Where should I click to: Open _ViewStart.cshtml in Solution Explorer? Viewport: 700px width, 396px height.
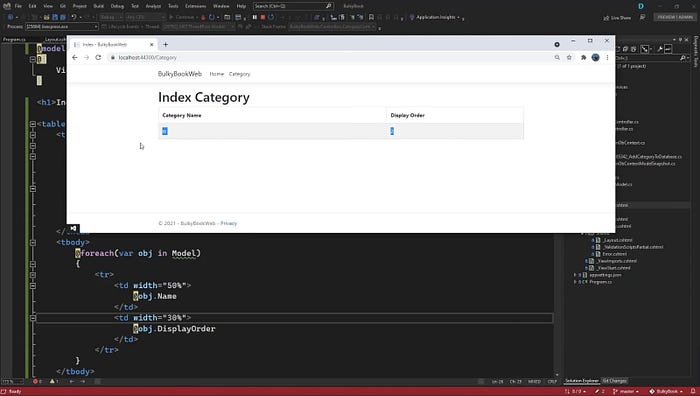coord(613,268)
